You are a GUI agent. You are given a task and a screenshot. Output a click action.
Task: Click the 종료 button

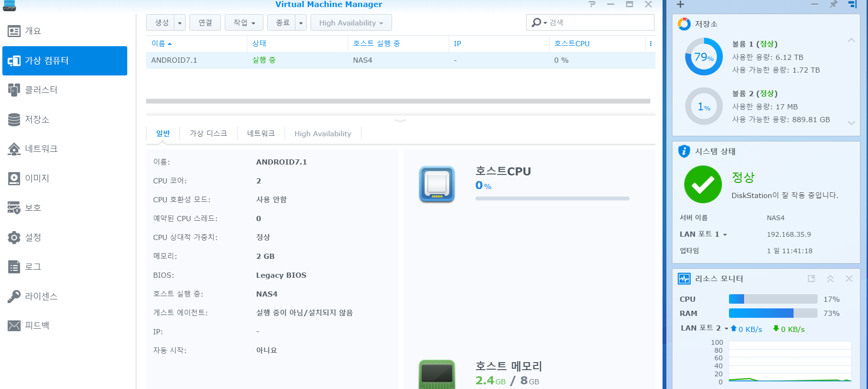tap(282, 23)
